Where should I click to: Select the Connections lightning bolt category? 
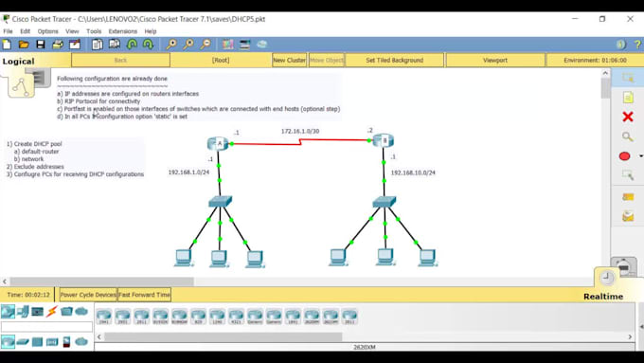pyautogui.click(x=52, y=312)
